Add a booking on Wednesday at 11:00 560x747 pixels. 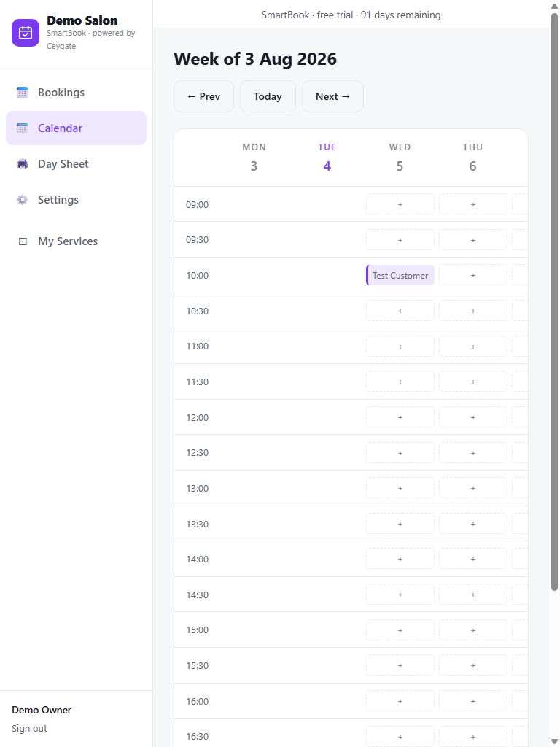tap(400, 347)
